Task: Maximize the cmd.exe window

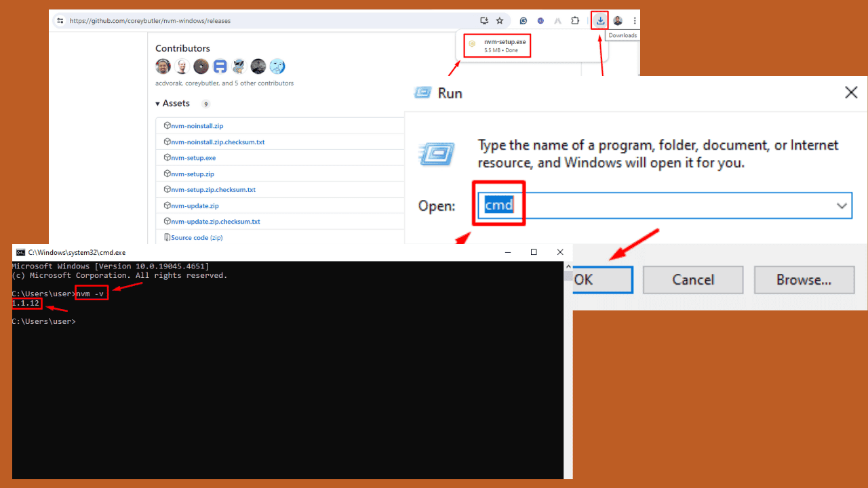Action: coord(534,252)
